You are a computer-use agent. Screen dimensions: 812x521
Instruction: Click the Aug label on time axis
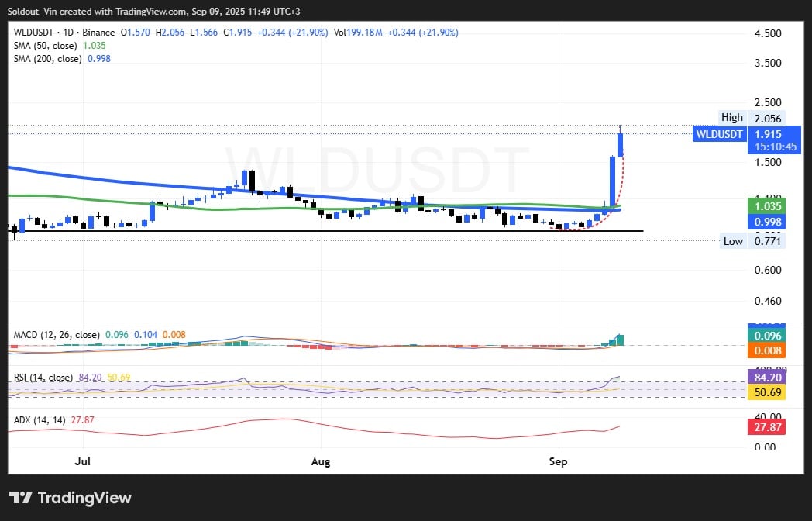(x=320, y=462)
